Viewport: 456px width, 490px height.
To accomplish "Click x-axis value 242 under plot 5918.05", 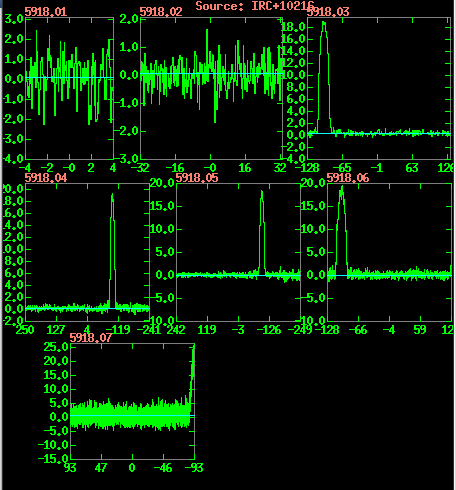I will pos(176,330).
